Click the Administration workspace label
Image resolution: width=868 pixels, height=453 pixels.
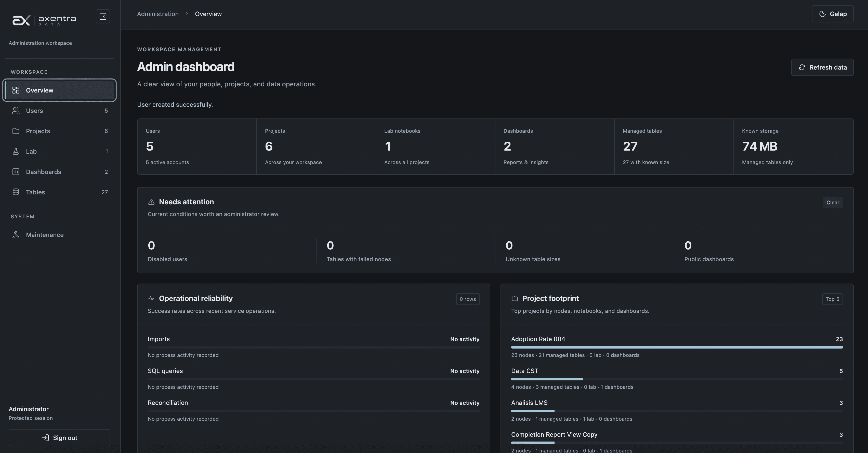[40, 43]
